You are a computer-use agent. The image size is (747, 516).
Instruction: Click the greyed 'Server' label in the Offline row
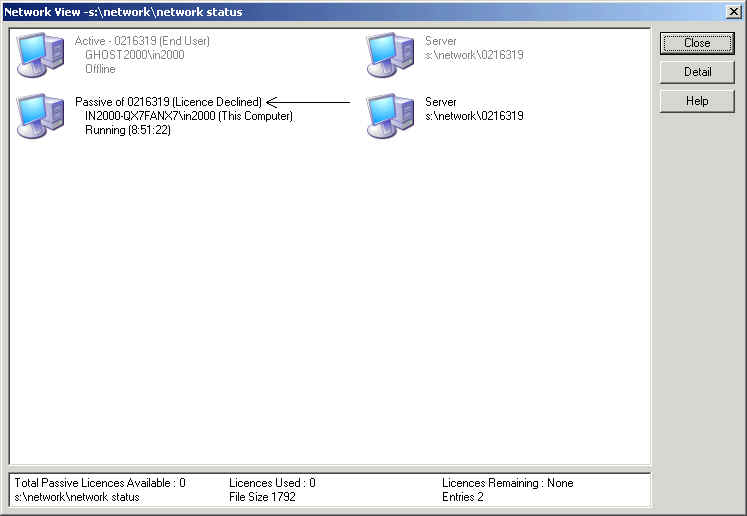[441, 41]
